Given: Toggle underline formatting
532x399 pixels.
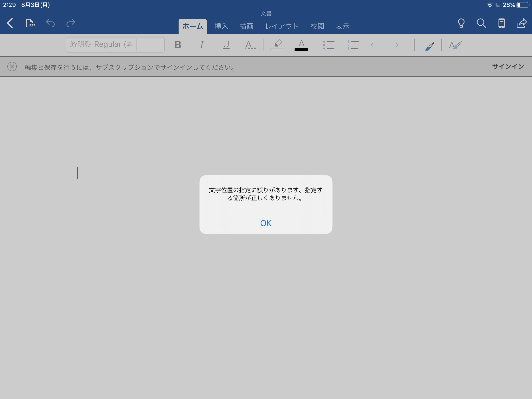Looking at the screenshot, I should click(x=225, y=45).
